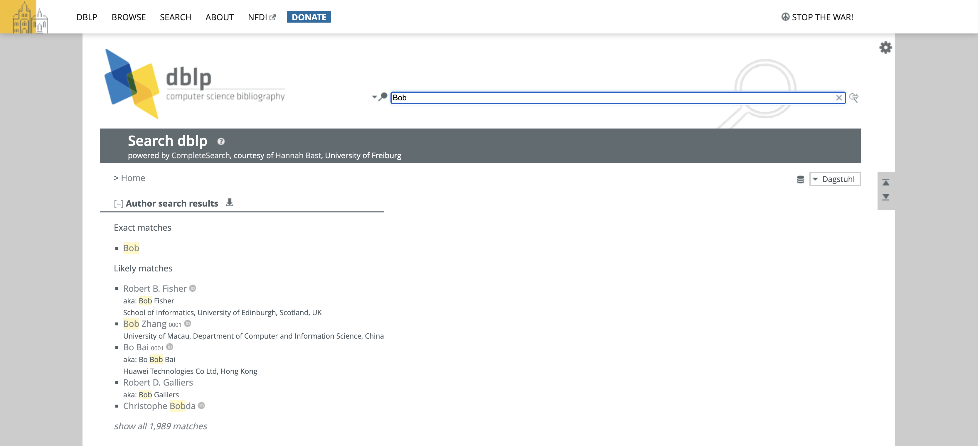The image size is (980, 446).
Task: Click the settings gear icon
Action: (x=885, y=48)
